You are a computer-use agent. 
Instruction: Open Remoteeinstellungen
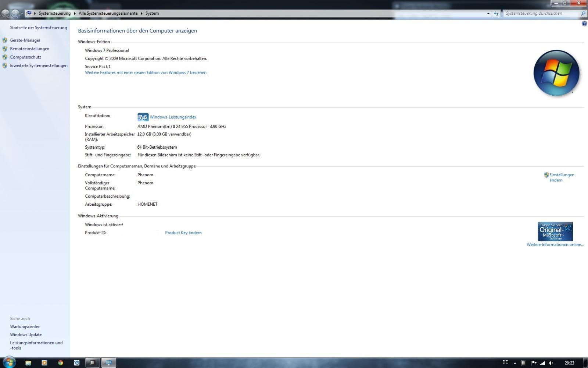(x=29, y=49)
